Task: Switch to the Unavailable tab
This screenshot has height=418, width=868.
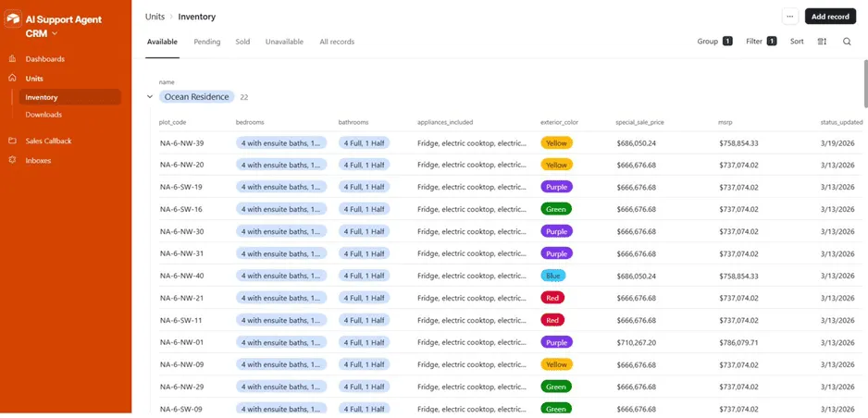Action: point(284,42)
